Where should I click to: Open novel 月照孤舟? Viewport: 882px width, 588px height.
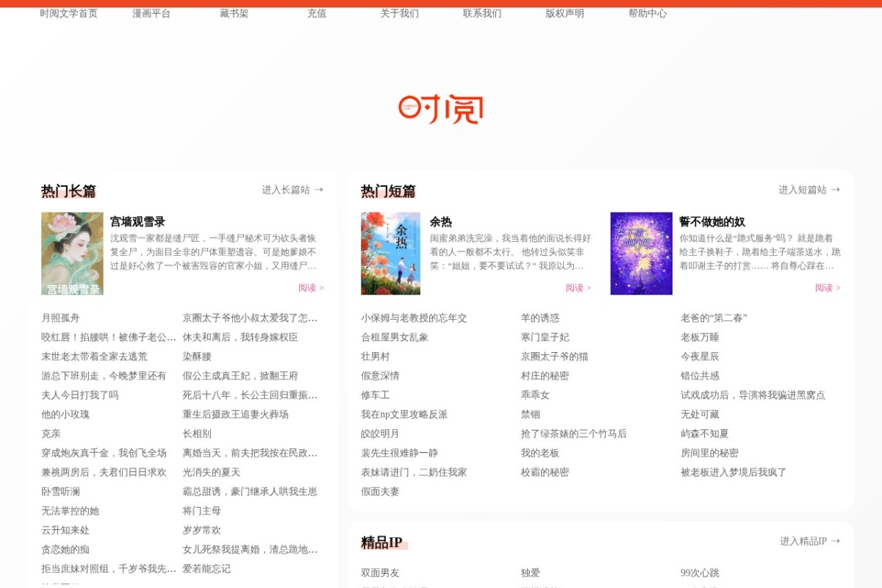(60, 318)
